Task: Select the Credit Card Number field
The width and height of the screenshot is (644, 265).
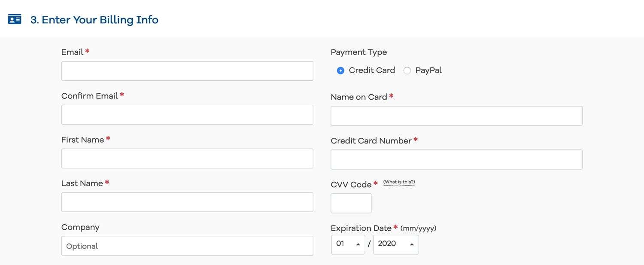Action: click(456, 159)
